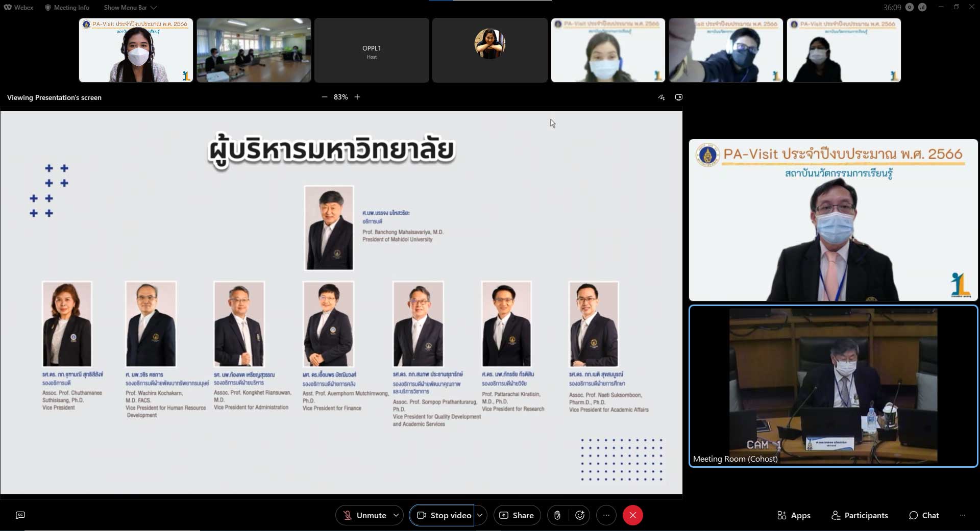This screenshot has width=980, height=531.
Task: Click the Share button
Action: point(517,515)
